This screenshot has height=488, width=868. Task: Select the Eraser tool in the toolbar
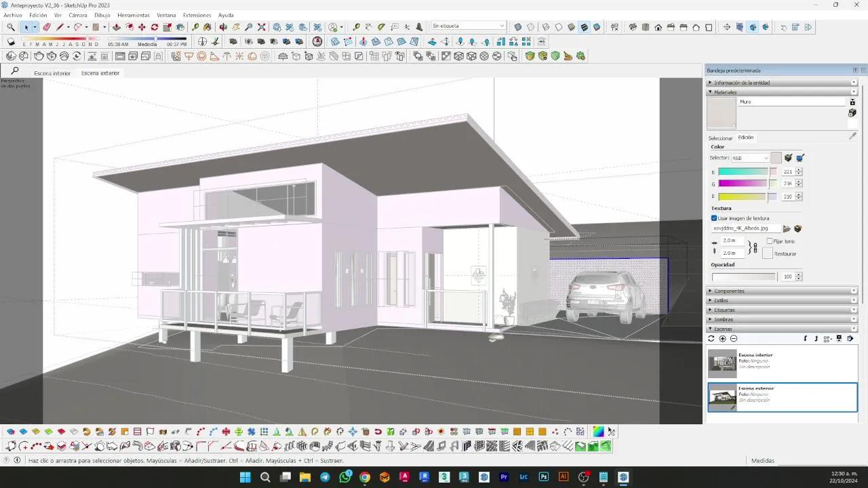tap(47, 27)
